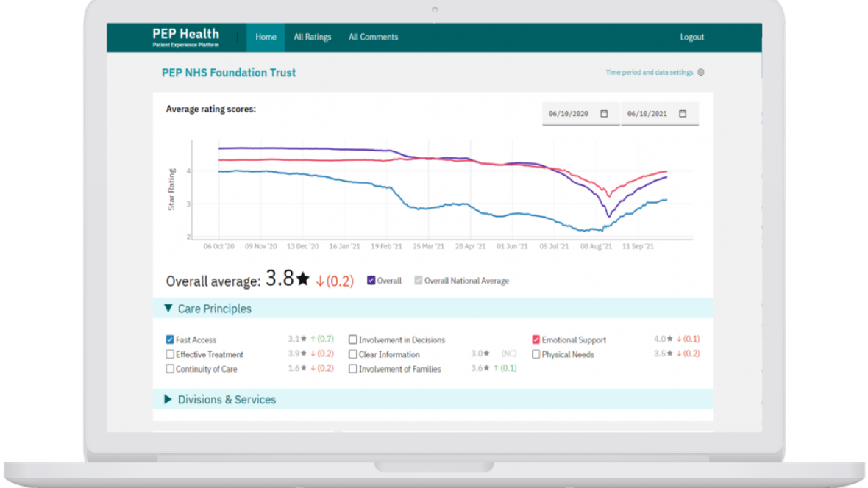Uncheck the Fast Access checkbox
The image size is (868, 488).
click(170, 340)
